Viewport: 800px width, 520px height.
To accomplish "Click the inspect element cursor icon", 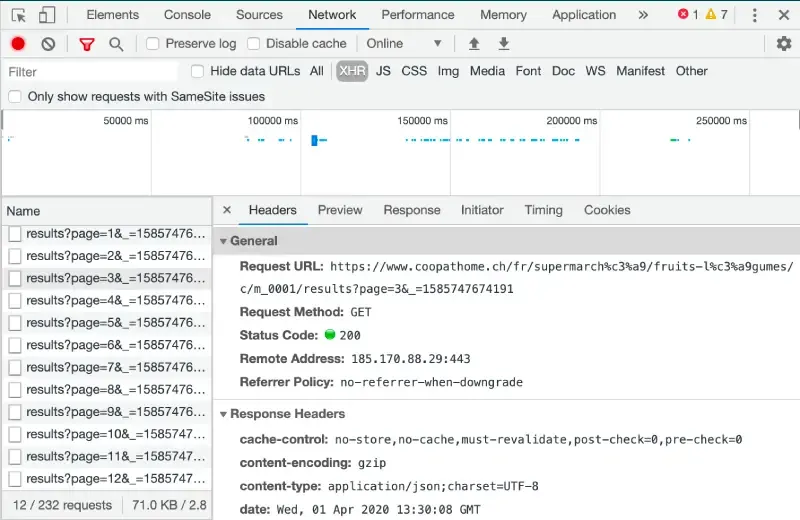I will coord(19,15).
